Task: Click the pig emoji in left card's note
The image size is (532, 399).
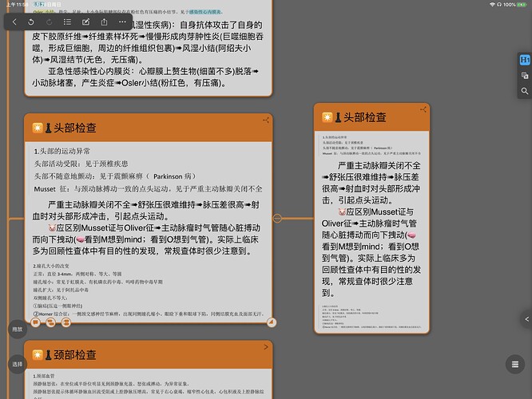Action: pyautogui.click(x=52, y=227)
